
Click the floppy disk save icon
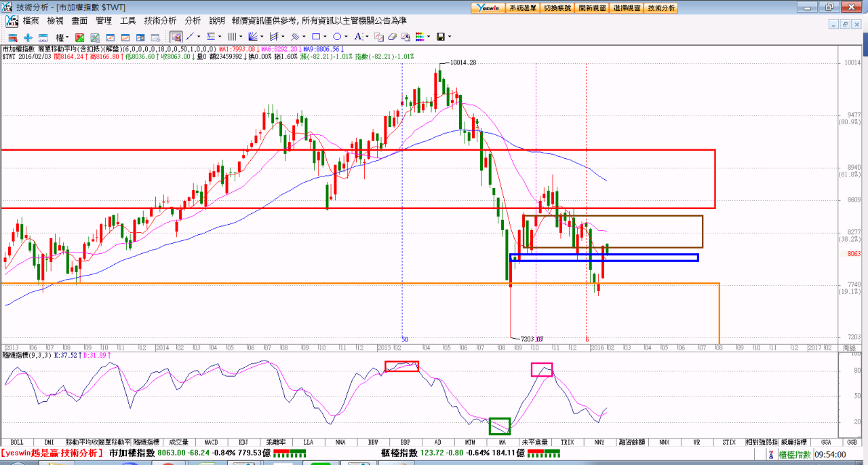pyautogui.click(x=440, y=37)
